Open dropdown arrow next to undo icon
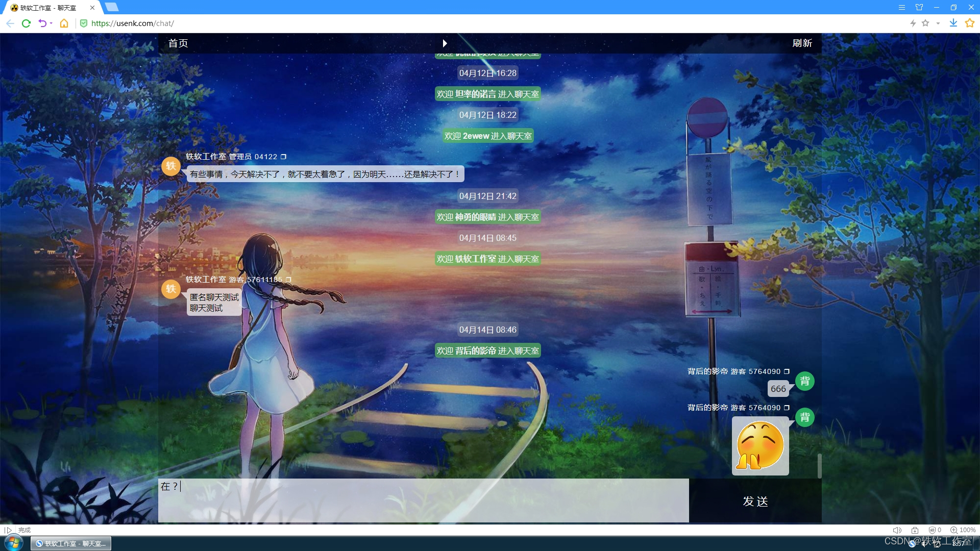The width and height of the screenshot is (980, 551). (x=51, y=23)
